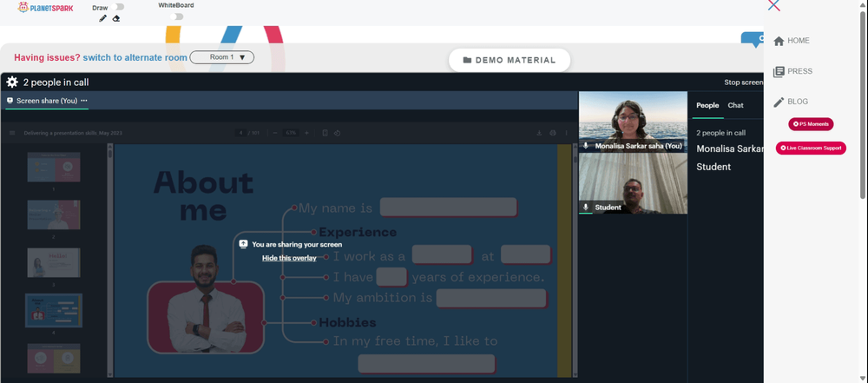868x383 pixels.
Task: Select page 4 About me thumbnail
Action: tap(54, 310)
